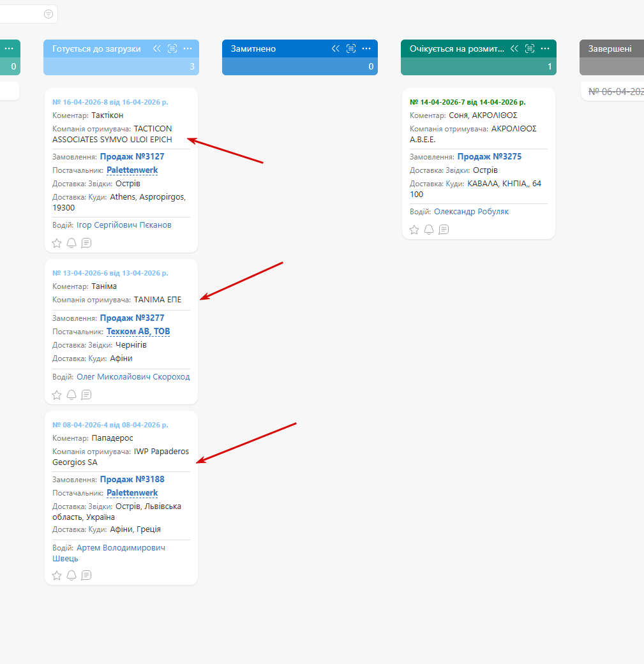Collapse the Готується до загрузки column

[157, 48]
